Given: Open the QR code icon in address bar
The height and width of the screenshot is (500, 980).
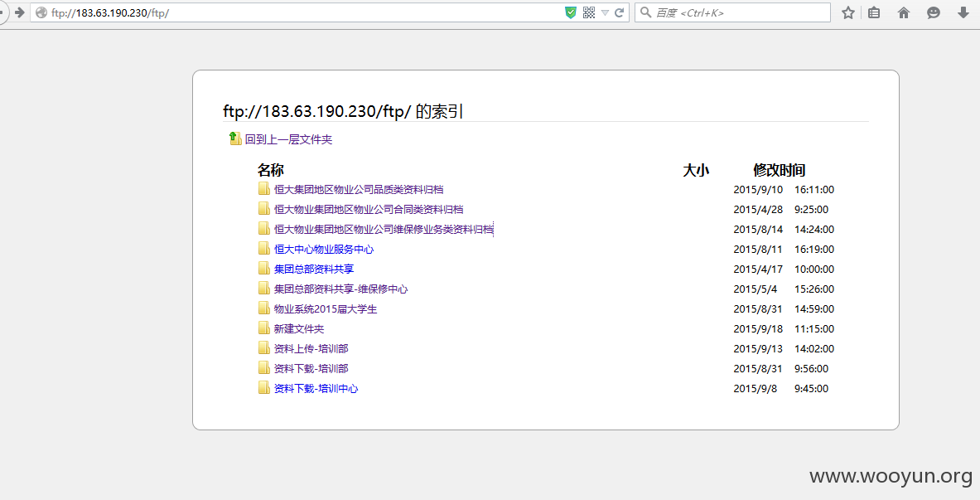Looking at the screenshot, I should pos(589,12).
